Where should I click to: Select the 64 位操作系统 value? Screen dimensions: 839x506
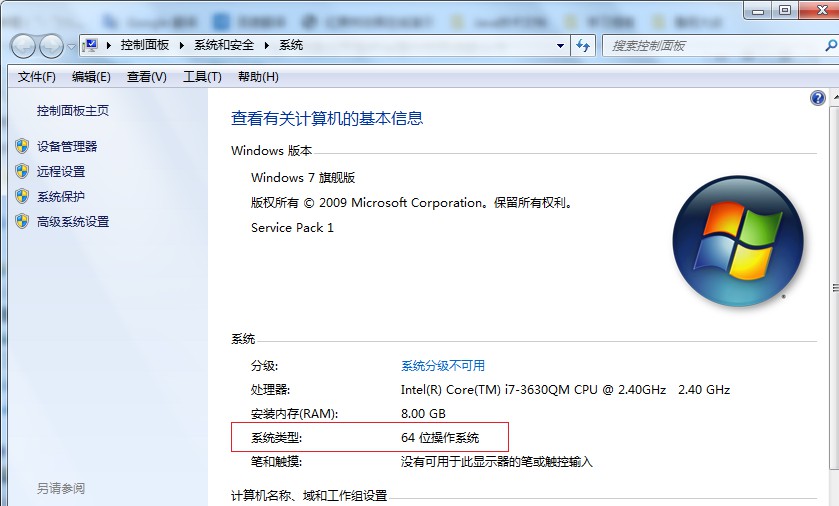(x=440, y=438)
